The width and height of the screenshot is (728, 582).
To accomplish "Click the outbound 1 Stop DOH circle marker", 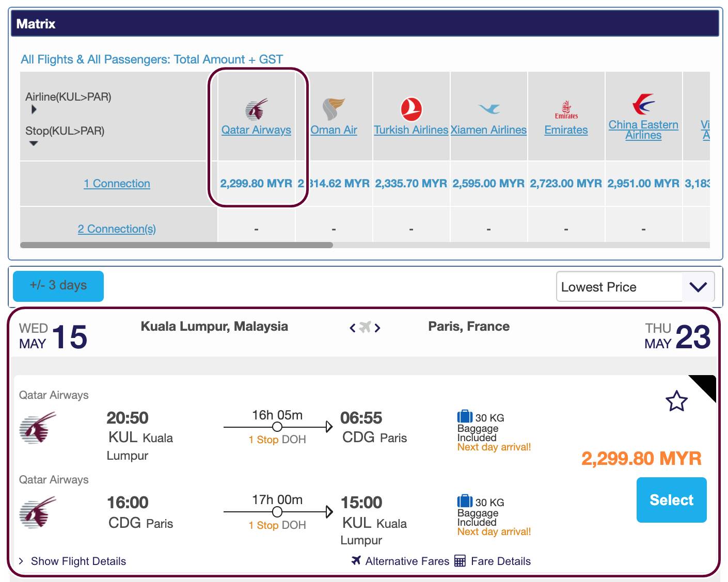I will tap(277, 427).
